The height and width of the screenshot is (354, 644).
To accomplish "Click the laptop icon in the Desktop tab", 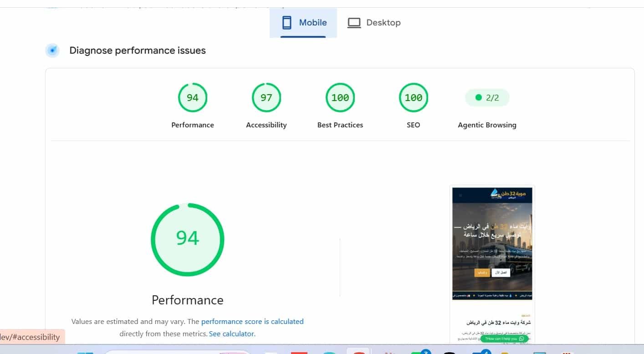I will pos(354,23).
